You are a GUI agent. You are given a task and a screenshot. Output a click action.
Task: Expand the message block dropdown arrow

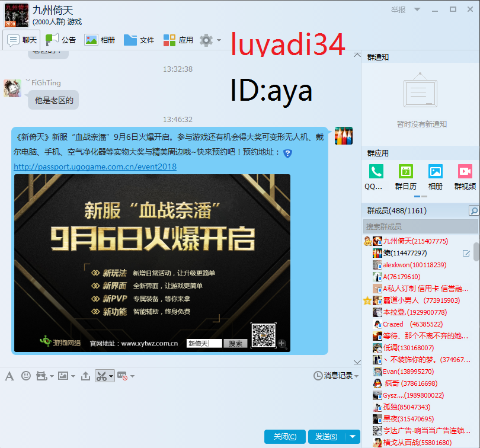[x=132, y=376]
